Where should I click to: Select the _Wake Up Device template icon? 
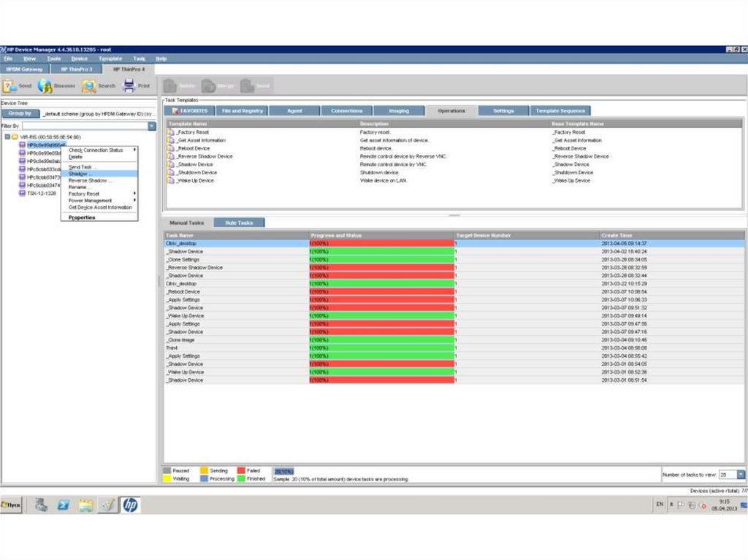[172, 180]
